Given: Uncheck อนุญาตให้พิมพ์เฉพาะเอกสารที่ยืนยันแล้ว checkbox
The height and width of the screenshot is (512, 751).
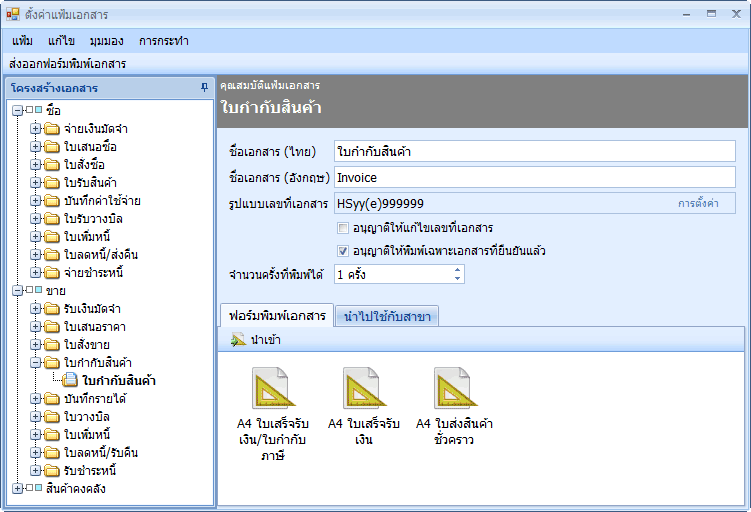Looking at the screenshot, I should [343, 251].
